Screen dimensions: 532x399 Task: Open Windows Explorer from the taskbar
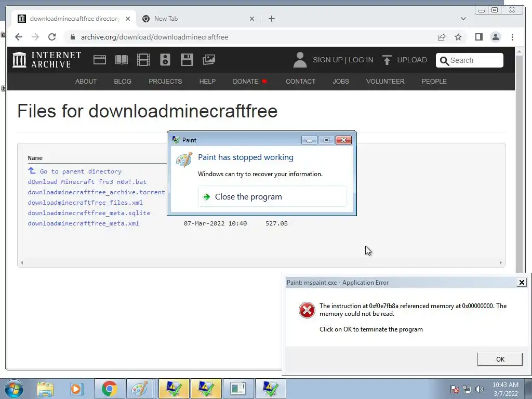tap(45, 389)
